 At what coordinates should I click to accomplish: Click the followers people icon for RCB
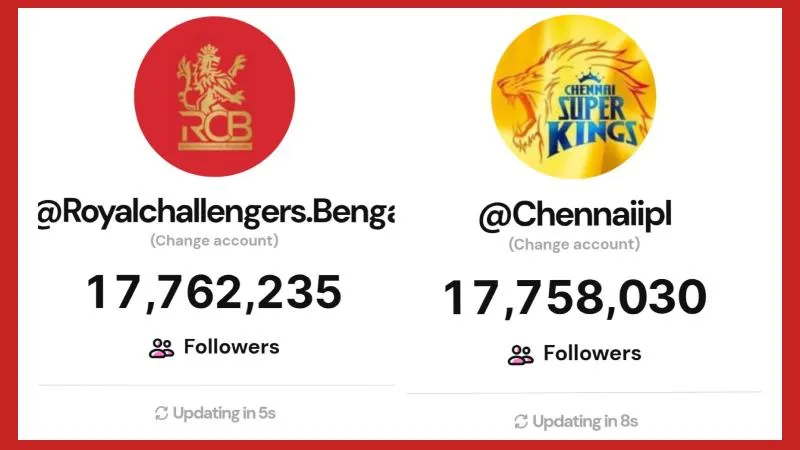coord(161,348)
